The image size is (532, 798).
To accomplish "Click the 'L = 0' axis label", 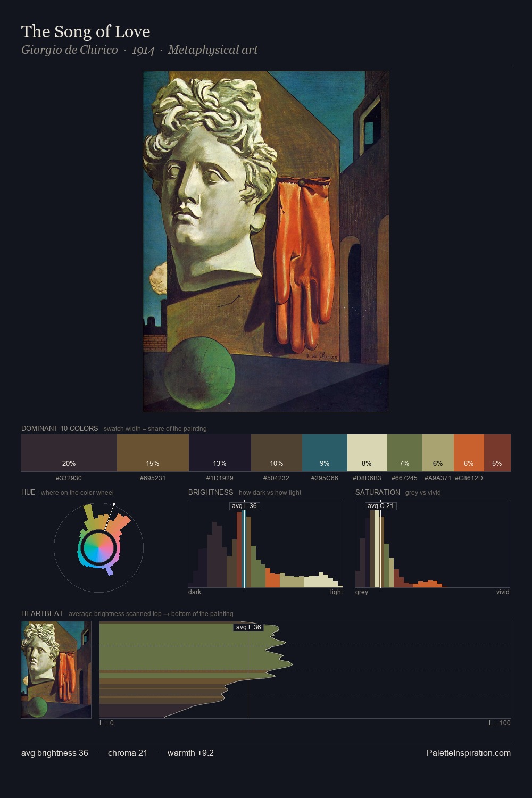I will pyautogui.click(x=106, y=723).
